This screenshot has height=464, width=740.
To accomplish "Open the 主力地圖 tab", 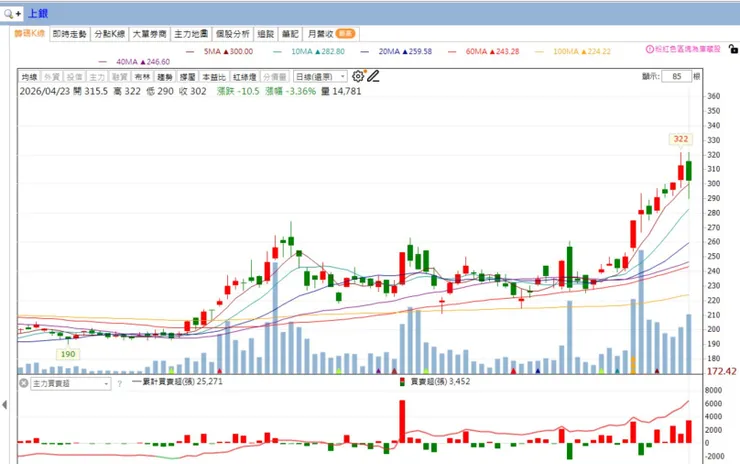I will tap(191, 34).
